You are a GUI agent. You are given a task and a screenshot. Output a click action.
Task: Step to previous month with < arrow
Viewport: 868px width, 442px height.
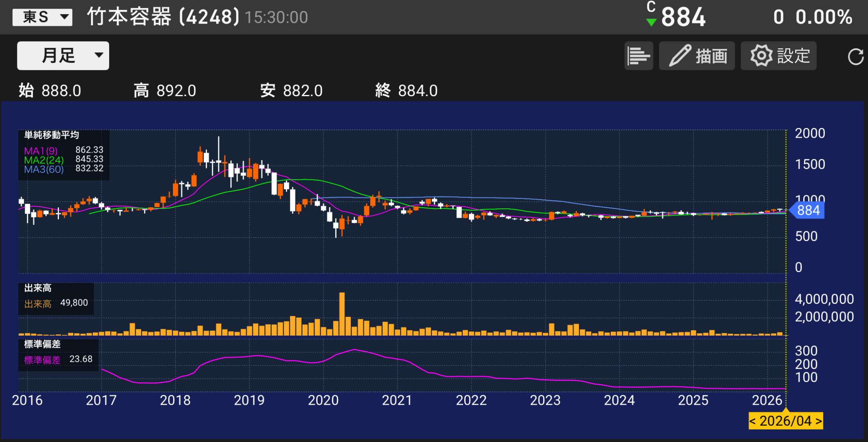753,421
